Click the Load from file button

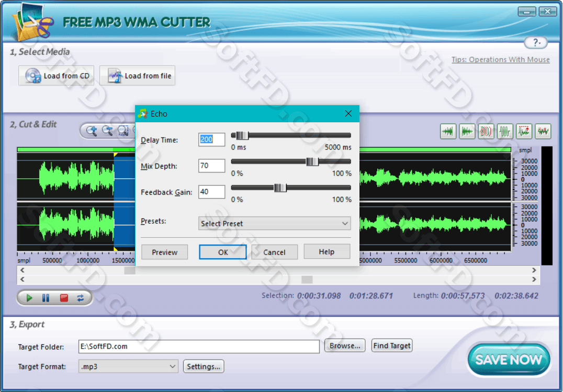pos(138,76)
